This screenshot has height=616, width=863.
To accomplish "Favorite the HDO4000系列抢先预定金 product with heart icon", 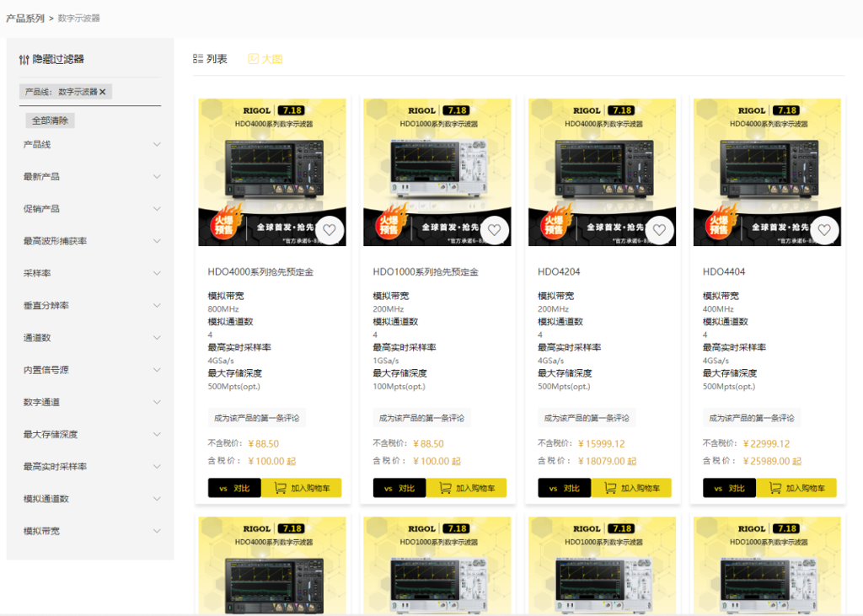I will pos(330,230).
